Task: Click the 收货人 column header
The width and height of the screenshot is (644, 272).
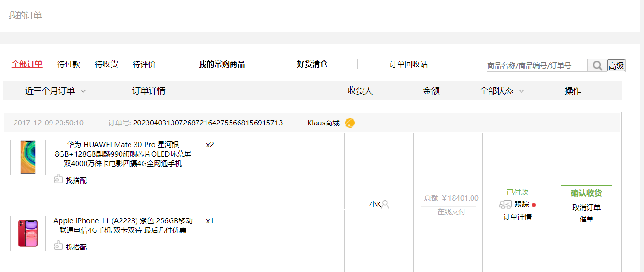Action: tap(360, 91)
